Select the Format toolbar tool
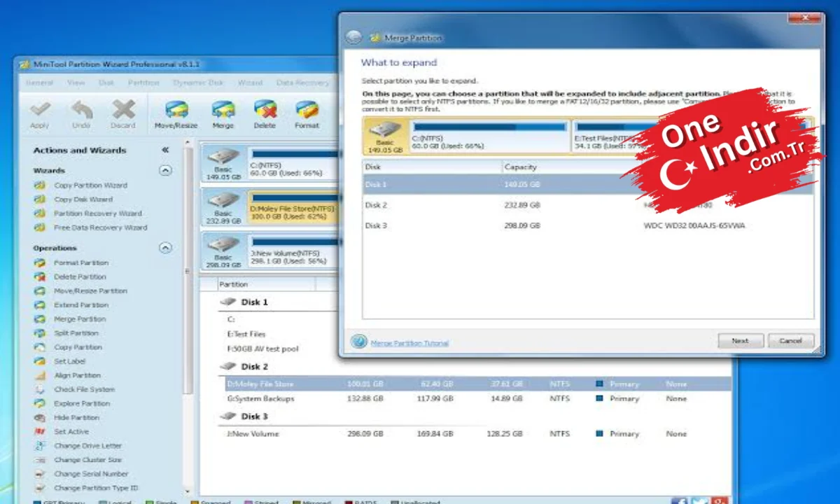840x504 pixels. [307, 115]
